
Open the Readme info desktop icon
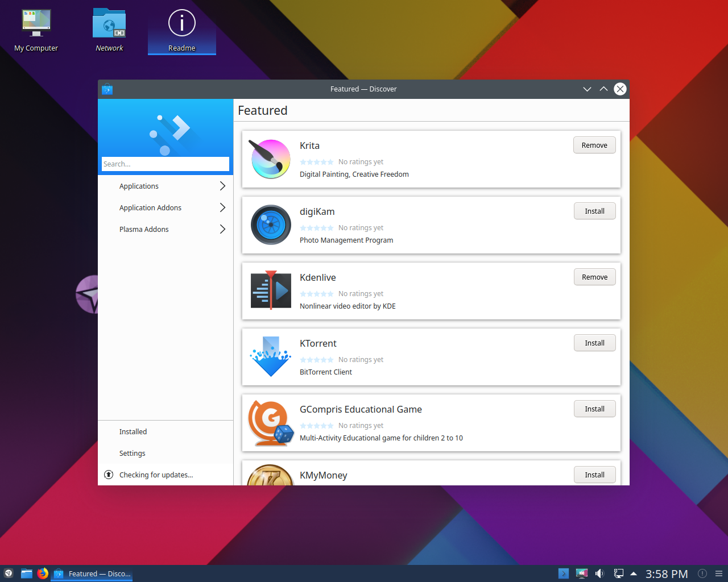pyautogui.click(x=182, y=31)
